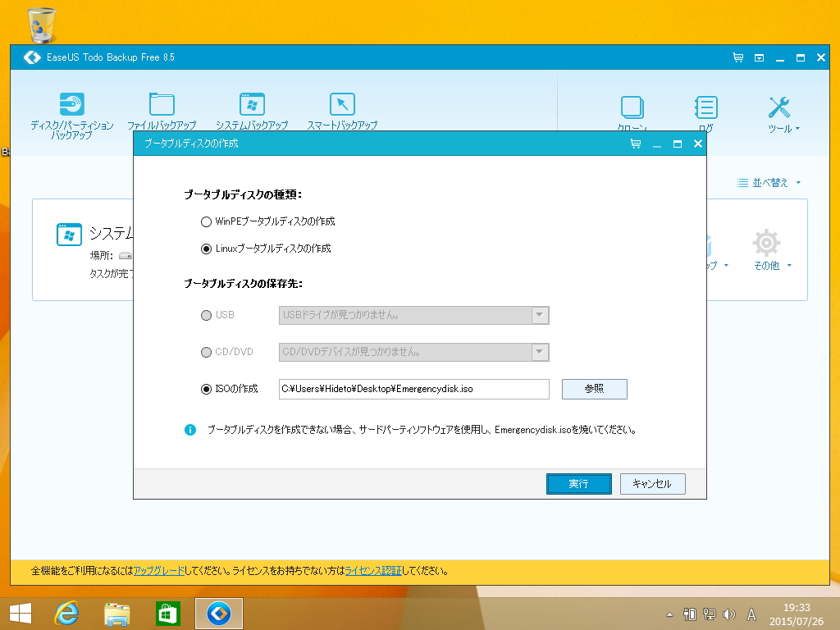Launch Internet Explorer from taskbar
The height and width of the screenshot is (630, 840).
tap(67, 614)
